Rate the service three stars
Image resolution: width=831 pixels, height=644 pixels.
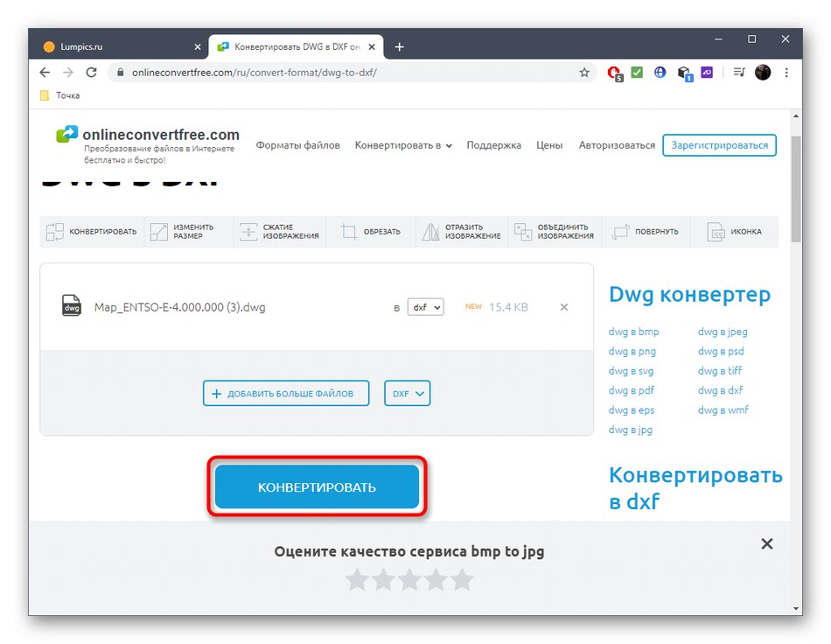(409, 579)
